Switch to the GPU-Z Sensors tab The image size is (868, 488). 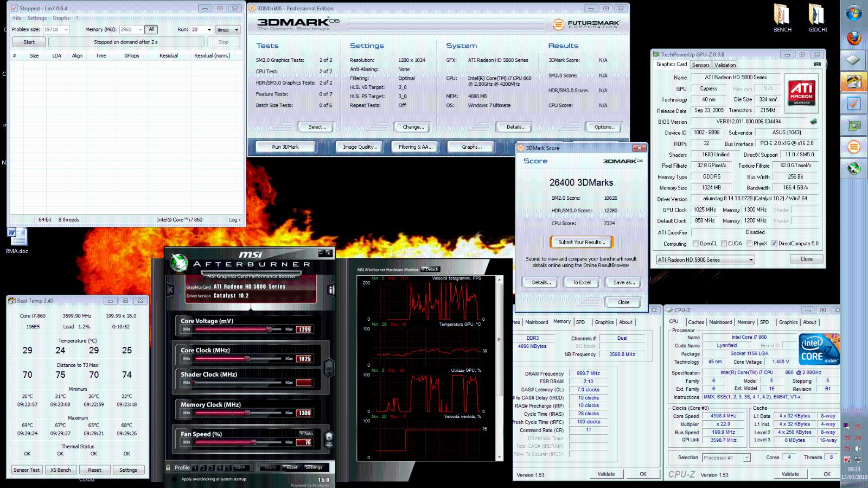point(700,65)
